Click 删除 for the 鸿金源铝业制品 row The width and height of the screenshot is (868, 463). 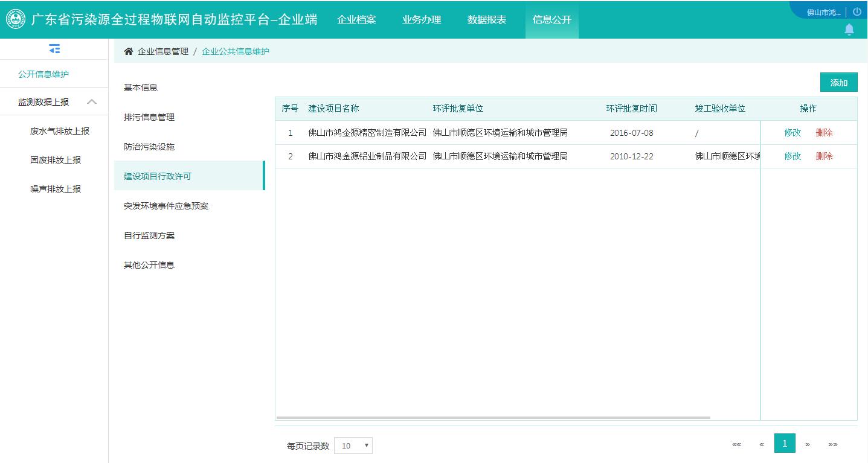824,156
